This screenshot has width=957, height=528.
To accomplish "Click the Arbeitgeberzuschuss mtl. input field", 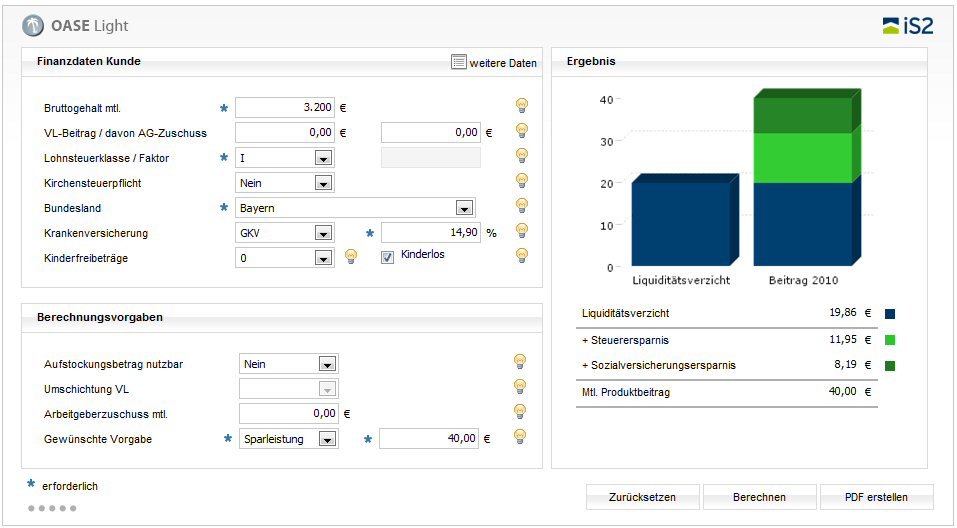I will click(289, 413).
